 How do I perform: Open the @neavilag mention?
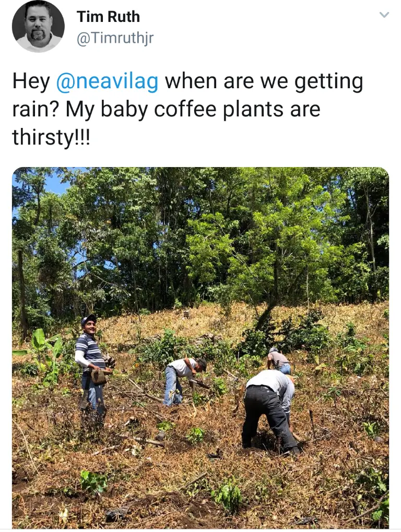107,81
